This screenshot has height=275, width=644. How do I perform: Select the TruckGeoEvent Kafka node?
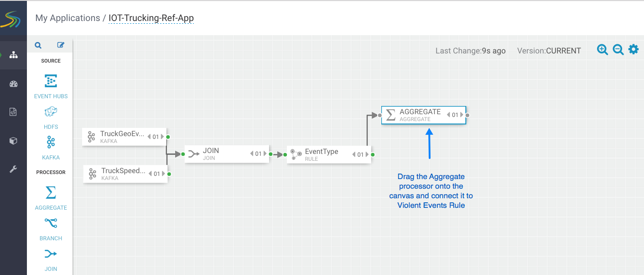point(119,137)
